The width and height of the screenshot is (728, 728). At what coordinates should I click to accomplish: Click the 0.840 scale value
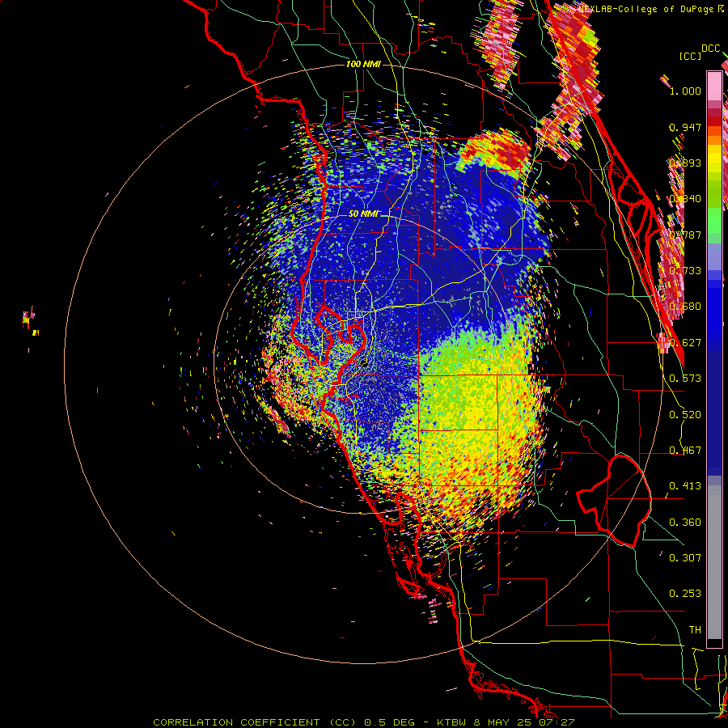point(685,199)
